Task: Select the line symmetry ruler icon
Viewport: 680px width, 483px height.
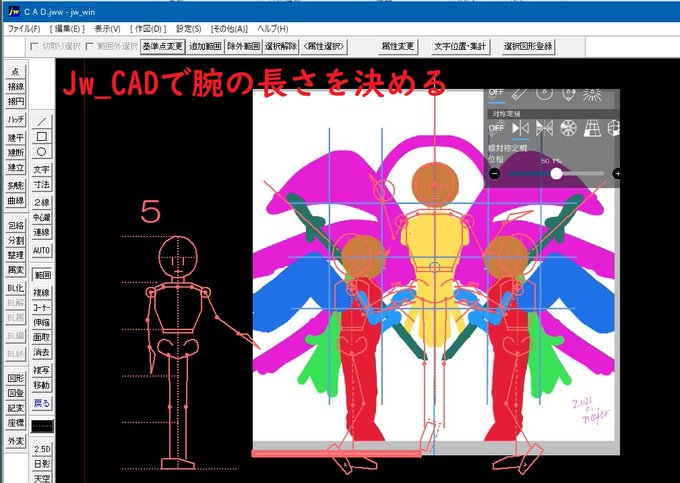Action: tap(520, 128)
